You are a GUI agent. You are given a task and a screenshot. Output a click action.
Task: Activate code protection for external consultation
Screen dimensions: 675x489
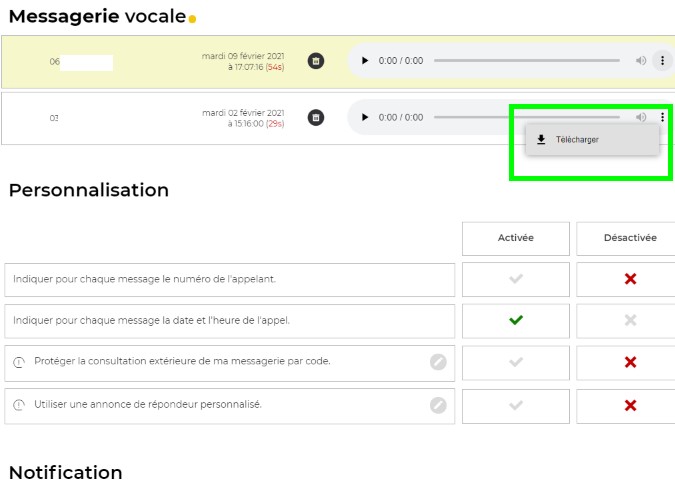click(x=516, y=362)
